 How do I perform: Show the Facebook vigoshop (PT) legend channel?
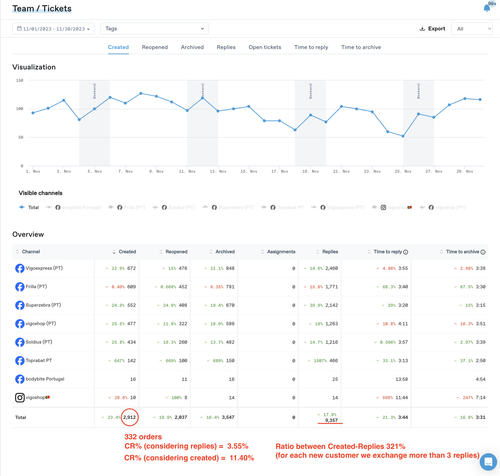click(x=442, y=207)
